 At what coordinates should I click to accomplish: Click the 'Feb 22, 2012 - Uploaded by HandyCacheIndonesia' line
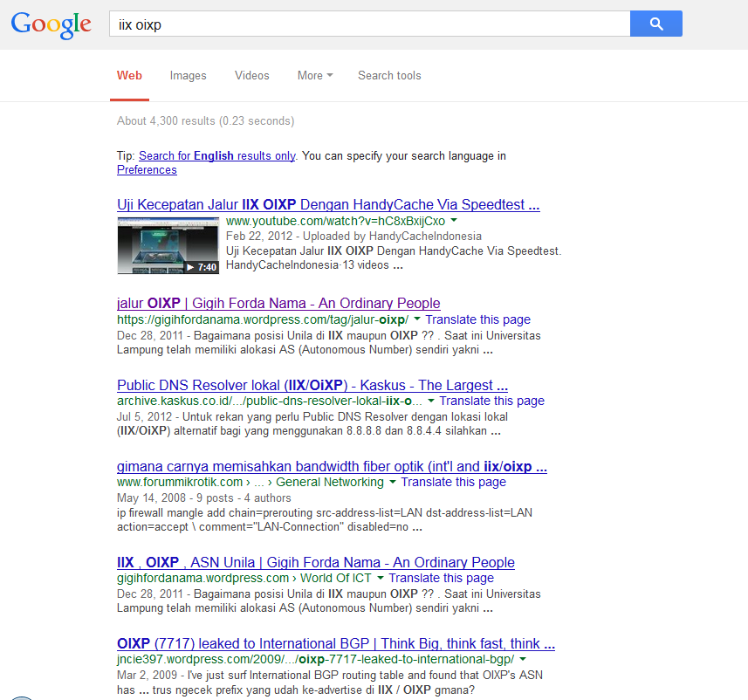pos(353,237)
